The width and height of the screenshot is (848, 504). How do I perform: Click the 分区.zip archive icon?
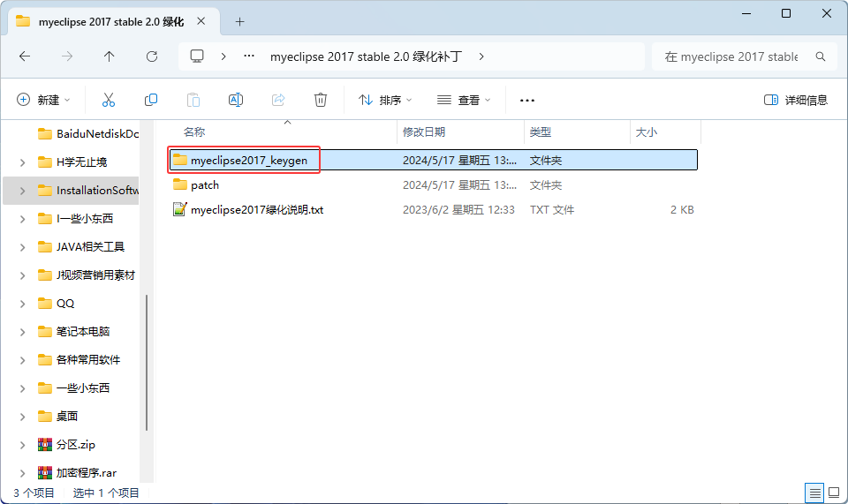tap(45, 445)
